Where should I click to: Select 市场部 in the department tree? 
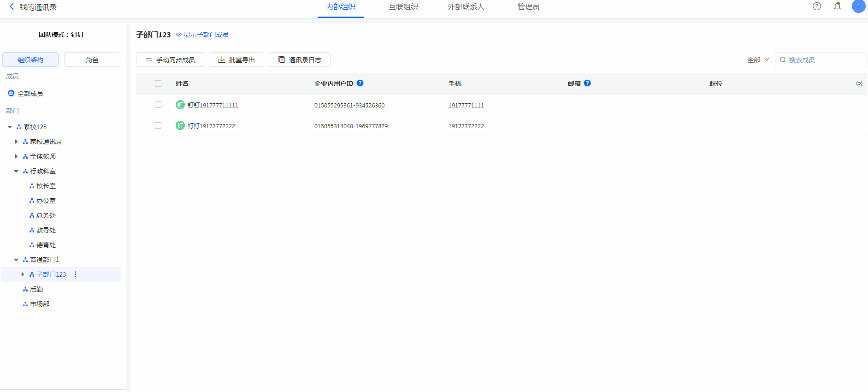click(40, 304)
